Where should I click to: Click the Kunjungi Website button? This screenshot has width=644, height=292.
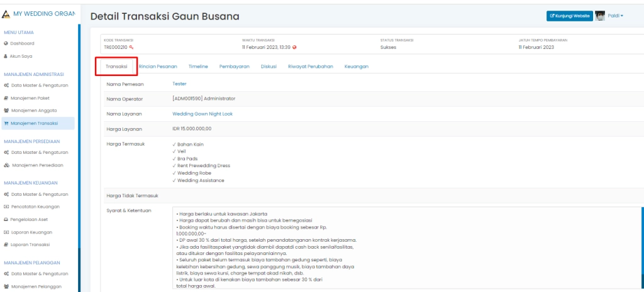[x=569, y=16]
